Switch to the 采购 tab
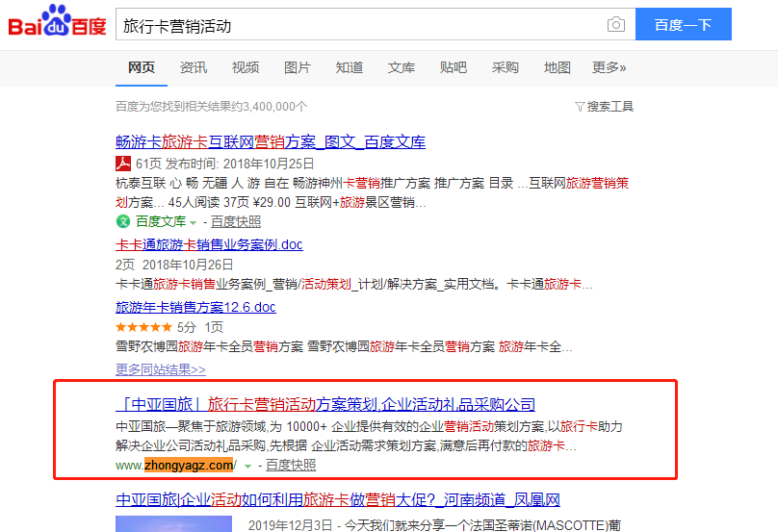This screenshot has height=532, width=778. (x=506, y=67)
